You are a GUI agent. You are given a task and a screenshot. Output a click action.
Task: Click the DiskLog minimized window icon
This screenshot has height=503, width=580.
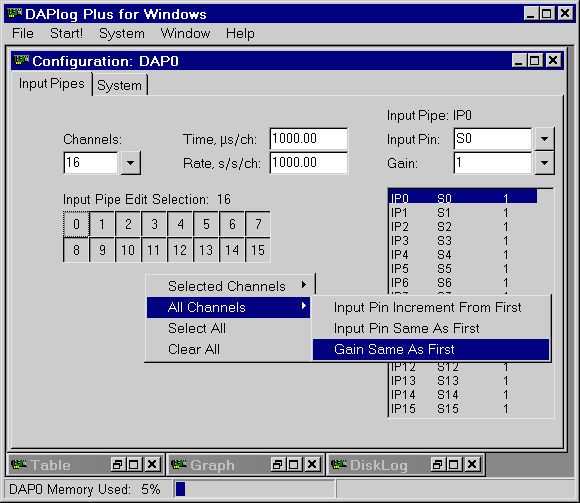click(338, 464)
